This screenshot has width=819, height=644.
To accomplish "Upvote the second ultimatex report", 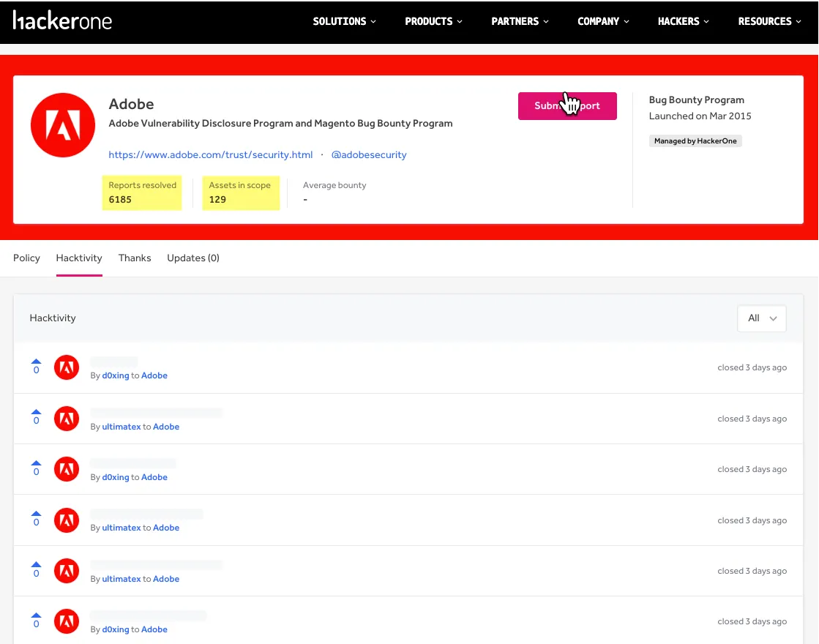I will [x=36, y=514].
